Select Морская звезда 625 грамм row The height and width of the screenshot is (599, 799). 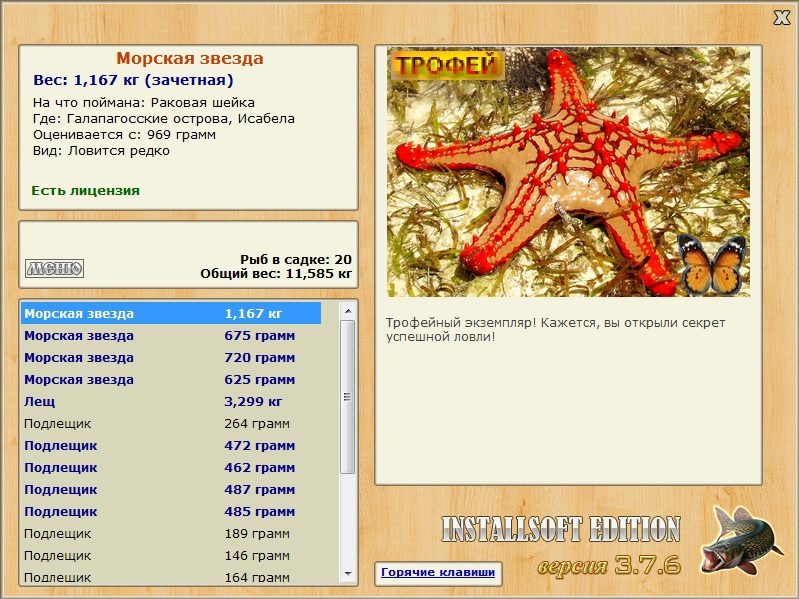[x=171, y=379]
